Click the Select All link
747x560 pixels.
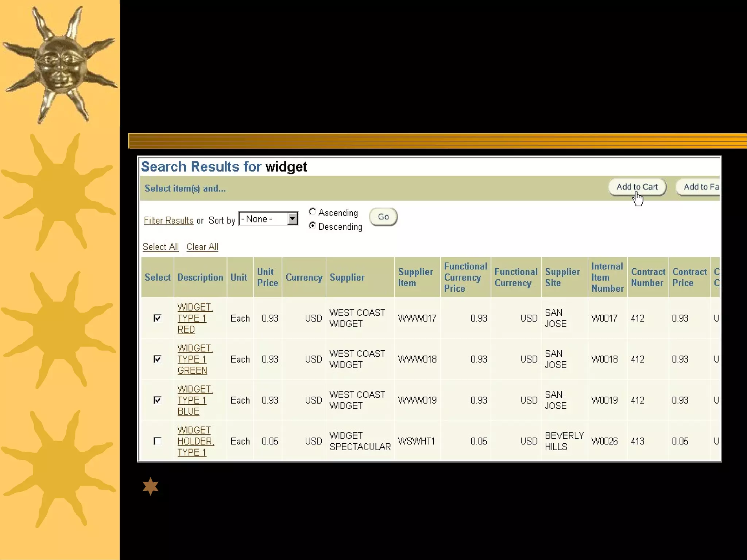160,247
